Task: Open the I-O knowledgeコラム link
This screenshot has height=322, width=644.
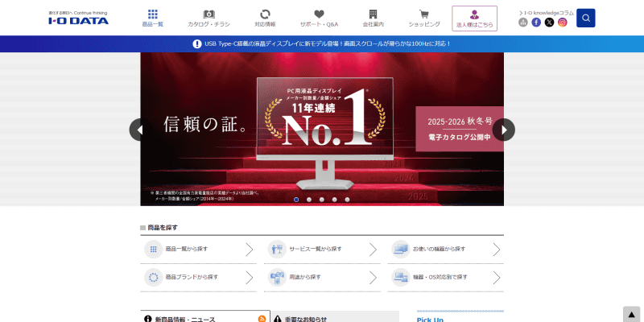Action: coord(547,13)
